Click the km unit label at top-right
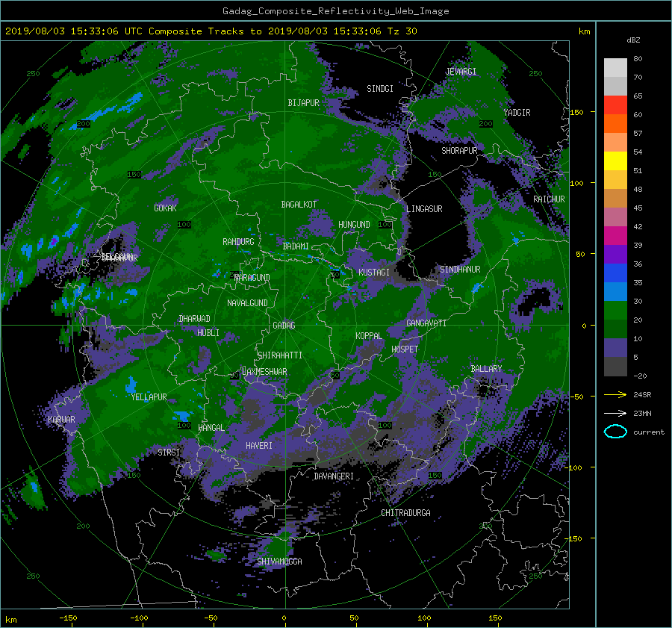 584,31
